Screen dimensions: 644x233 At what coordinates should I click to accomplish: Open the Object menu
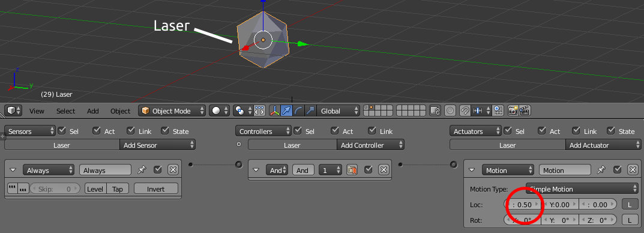click(121, 111)
